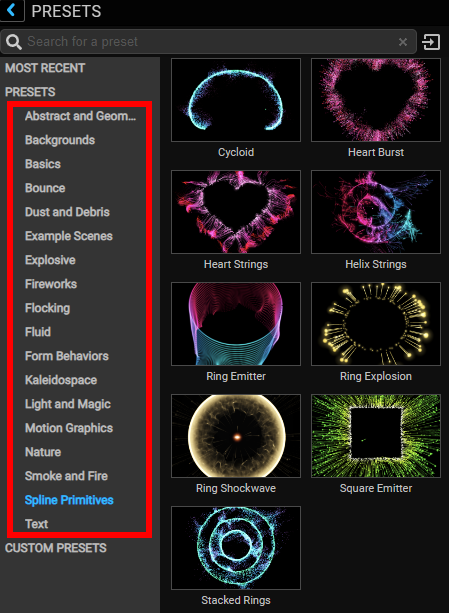Choose the Ring Emitter preset thumbnail
This screenshot has height=613, width=449.
[236, 324]
